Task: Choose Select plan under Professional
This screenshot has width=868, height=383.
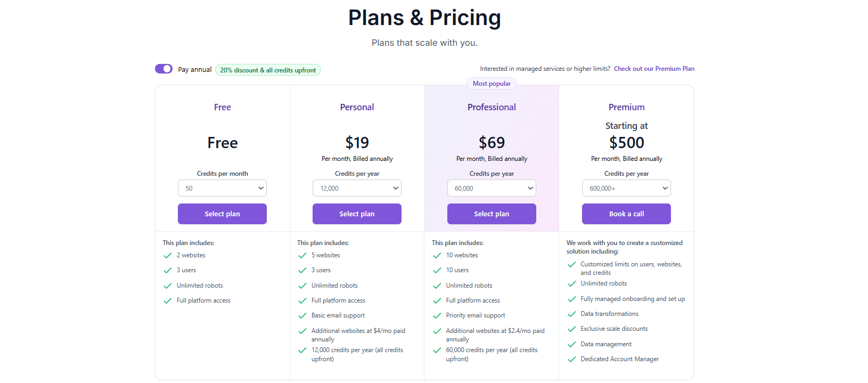Action: pyautogui.click(x=492, y=214)
